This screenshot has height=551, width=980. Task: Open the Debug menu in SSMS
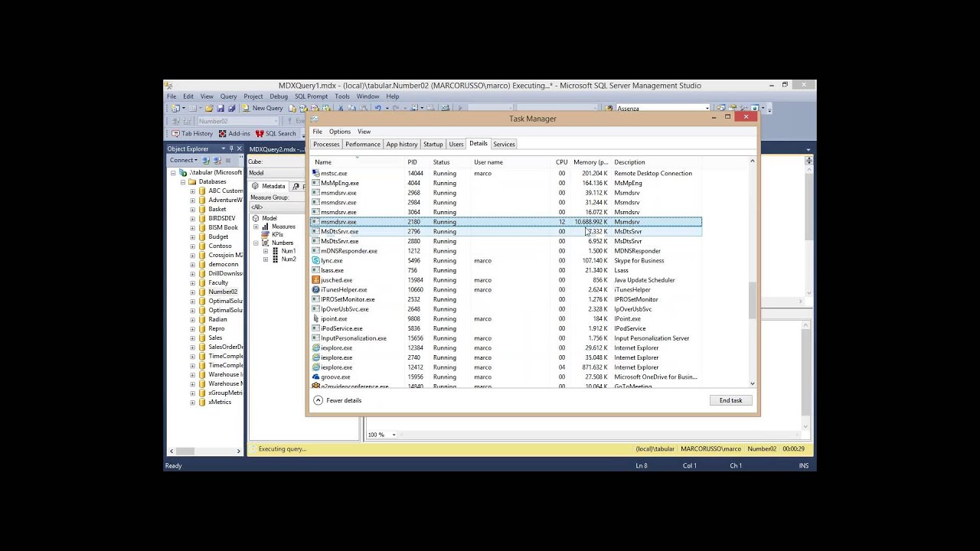(279, 96)
